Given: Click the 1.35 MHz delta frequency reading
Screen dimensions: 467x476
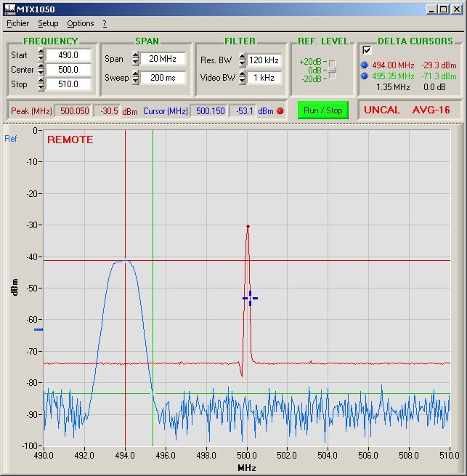Looking at the screenshot, I should pyautogui.click(x=393, y=87).
